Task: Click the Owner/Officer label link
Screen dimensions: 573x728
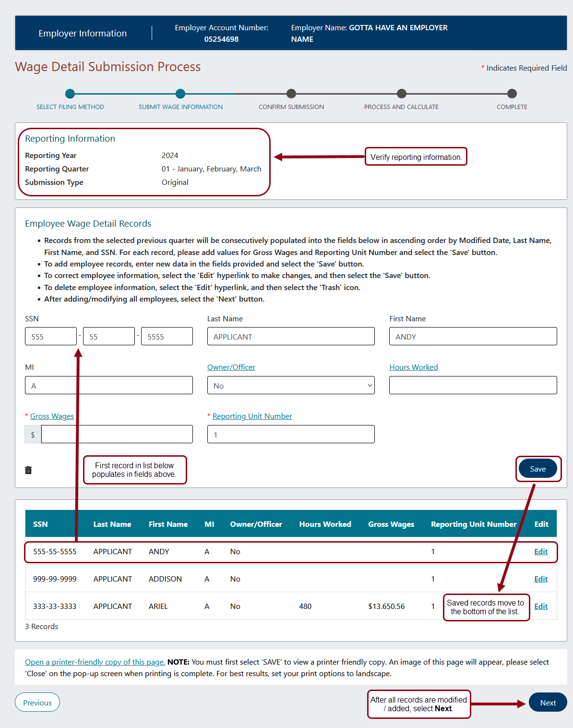Action: [231, 367]
